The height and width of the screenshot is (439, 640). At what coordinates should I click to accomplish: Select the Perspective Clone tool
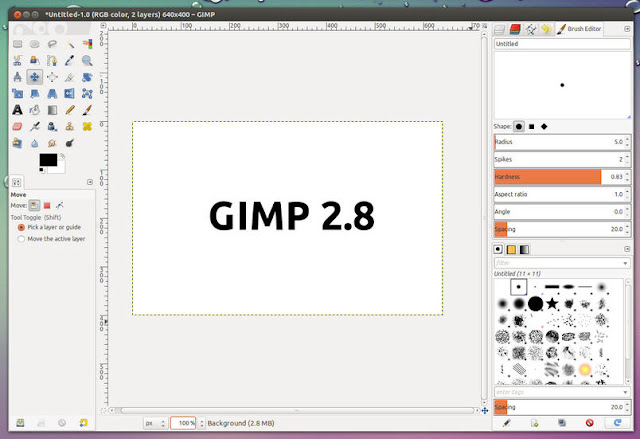point(18,143)
